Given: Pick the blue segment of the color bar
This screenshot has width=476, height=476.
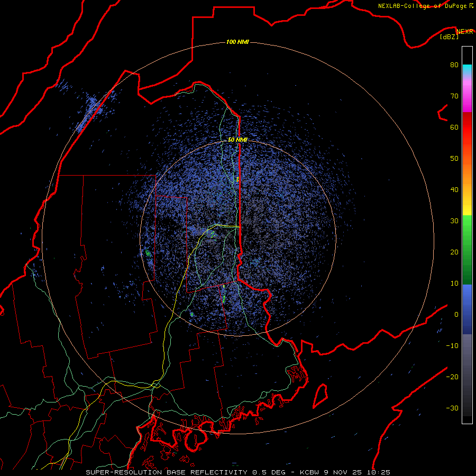Looking at the screenshot, I should (467, 309).
